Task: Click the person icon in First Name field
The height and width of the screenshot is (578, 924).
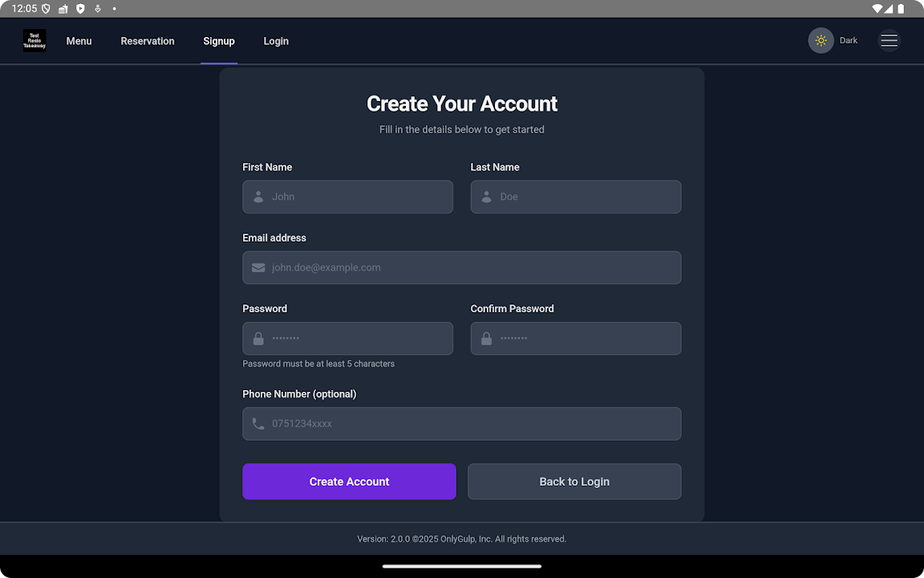Action: 258,197
